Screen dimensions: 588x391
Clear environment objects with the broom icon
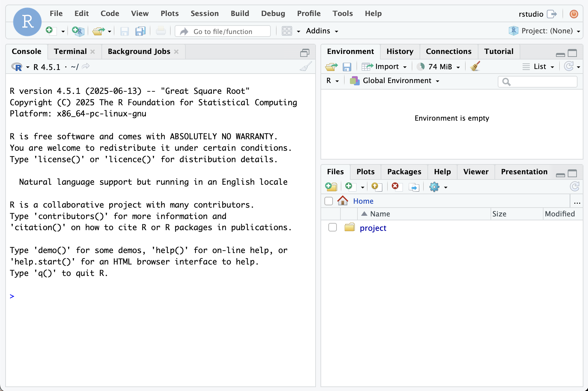(x=475, y=66)
